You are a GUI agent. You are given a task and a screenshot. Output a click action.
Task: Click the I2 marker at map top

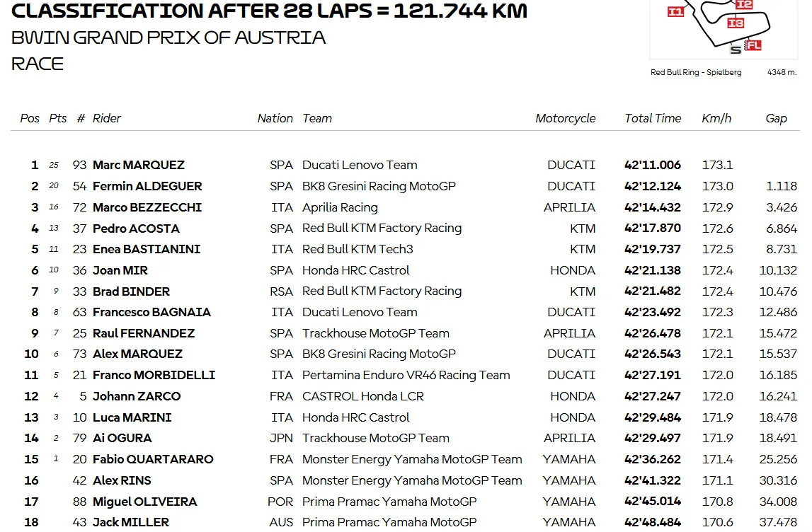pyautogui.click(x=743, y=5)
